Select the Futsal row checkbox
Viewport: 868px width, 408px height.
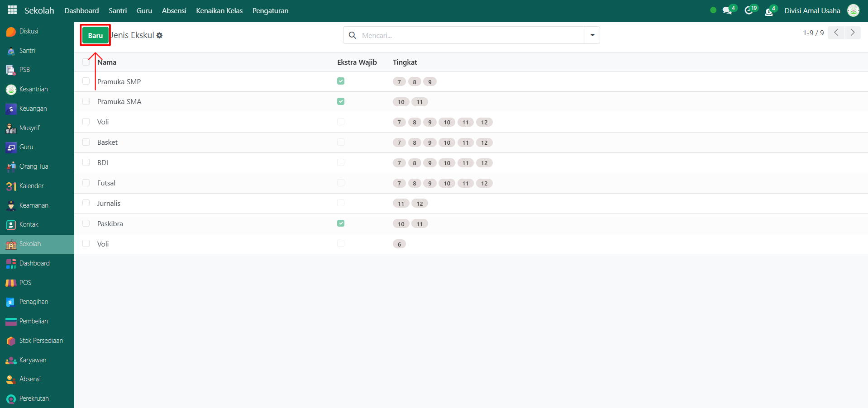pyautogui.click(x=86, y=183)
